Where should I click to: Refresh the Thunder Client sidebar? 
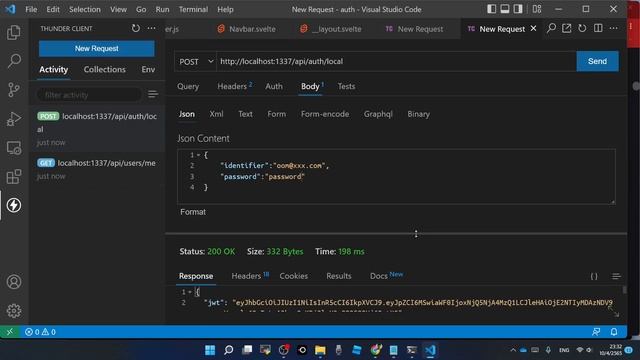pyautogui.click(x=136, y=28)
